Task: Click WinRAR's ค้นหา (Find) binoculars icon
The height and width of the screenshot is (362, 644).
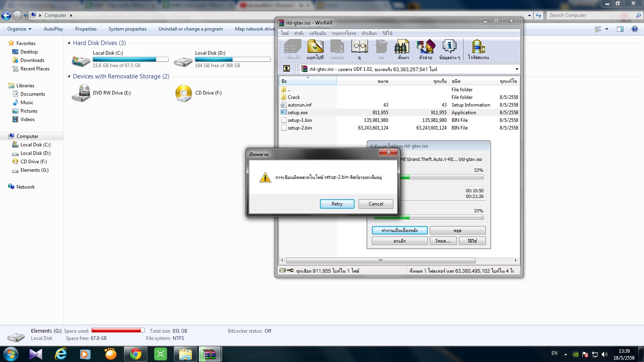Action: pos(403,49)
